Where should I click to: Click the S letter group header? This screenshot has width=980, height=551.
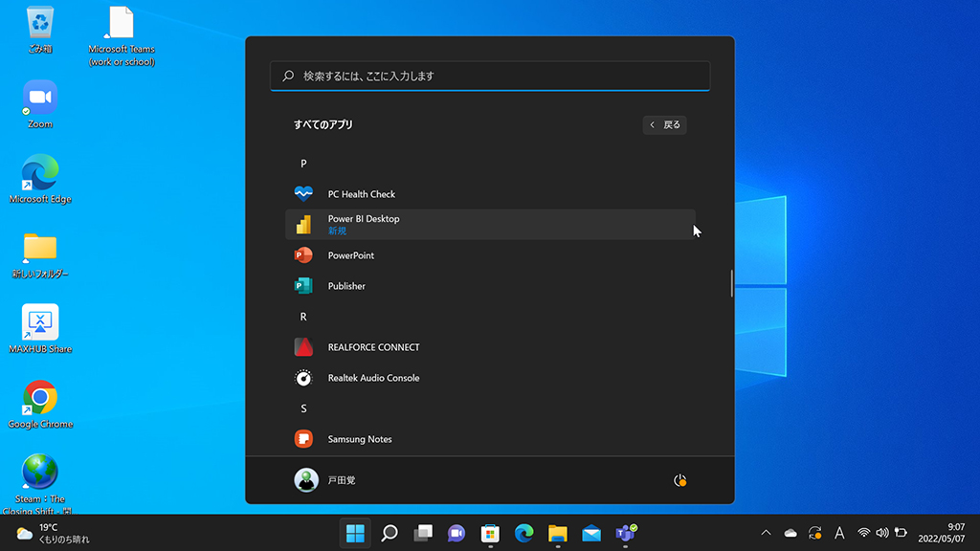[x=303, y=408]
